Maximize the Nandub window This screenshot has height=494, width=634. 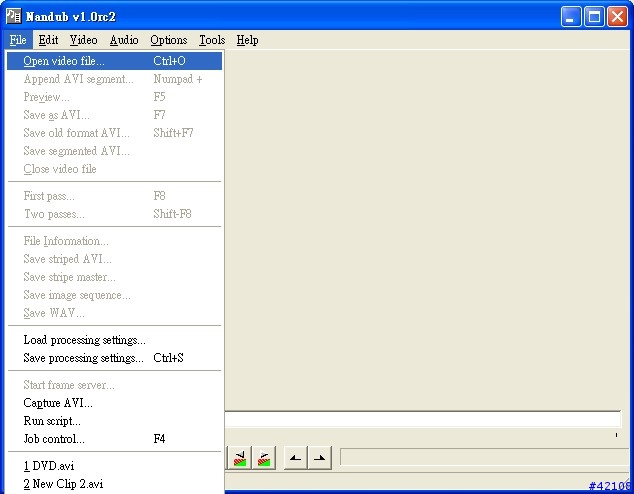point(594,17)
